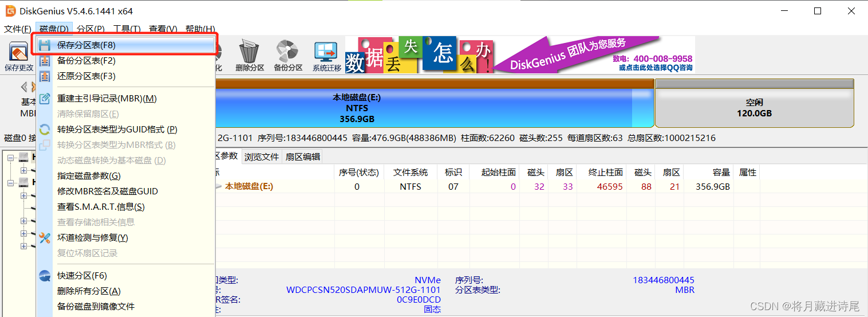Open the 文件(F) menu
The height and width of the screenshot is (317, 868).
[x=18, y=29]
